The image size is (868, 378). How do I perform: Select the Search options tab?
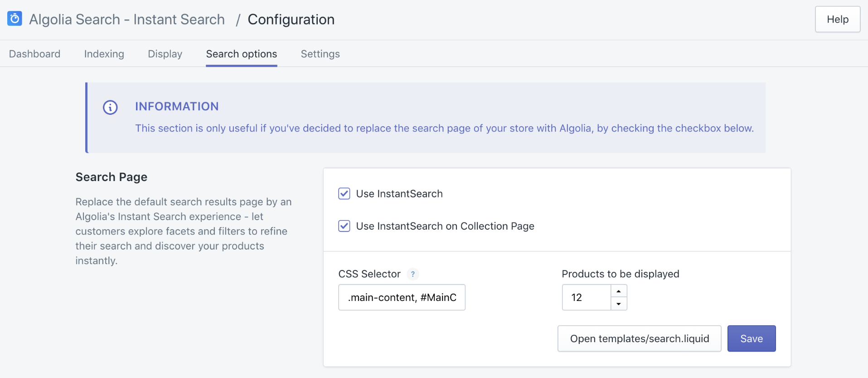(x=242, y=54)
